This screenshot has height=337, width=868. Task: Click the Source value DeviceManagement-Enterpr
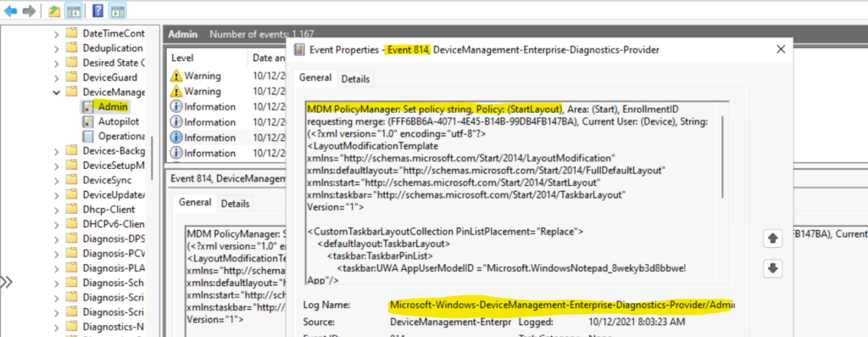[451, 322]
